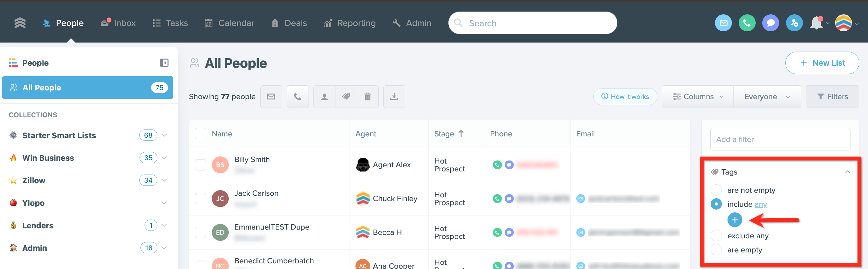Click the How it works button

pyautogui.click(x=625, y=97)
